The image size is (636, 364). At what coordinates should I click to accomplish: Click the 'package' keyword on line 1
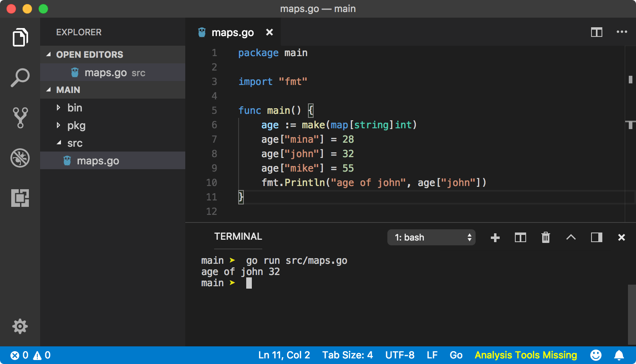tap(258, 53)
